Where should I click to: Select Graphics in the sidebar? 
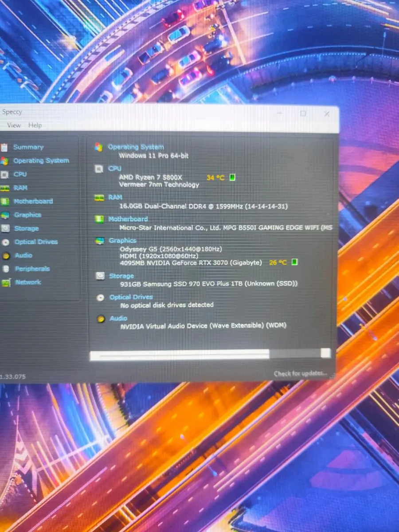27,215
